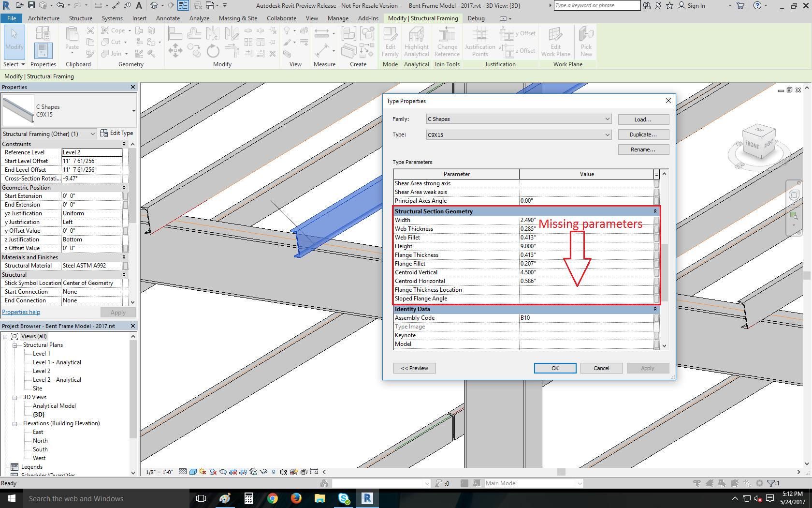Click the Pick New work plane tool
The image size is (812, 508).
586,42
